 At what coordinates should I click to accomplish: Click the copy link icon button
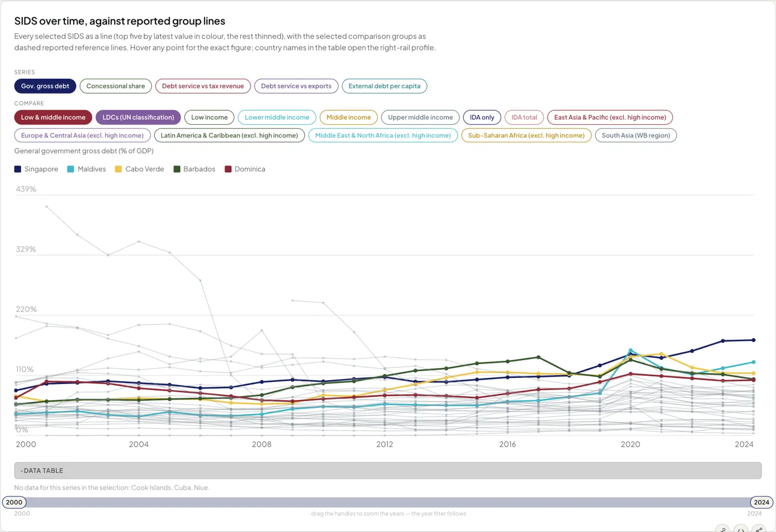pos(723,530)
